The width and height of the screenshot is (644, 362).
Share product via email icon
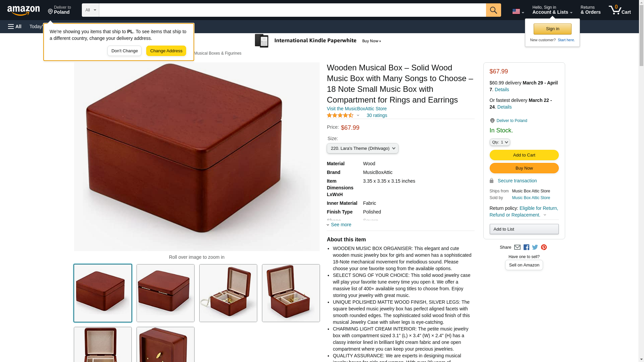click(x=517, y=247)
